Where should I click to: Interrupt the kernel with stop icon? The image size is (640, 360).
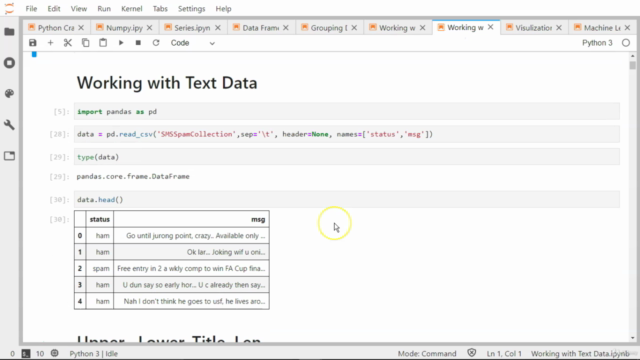(138, 43)
